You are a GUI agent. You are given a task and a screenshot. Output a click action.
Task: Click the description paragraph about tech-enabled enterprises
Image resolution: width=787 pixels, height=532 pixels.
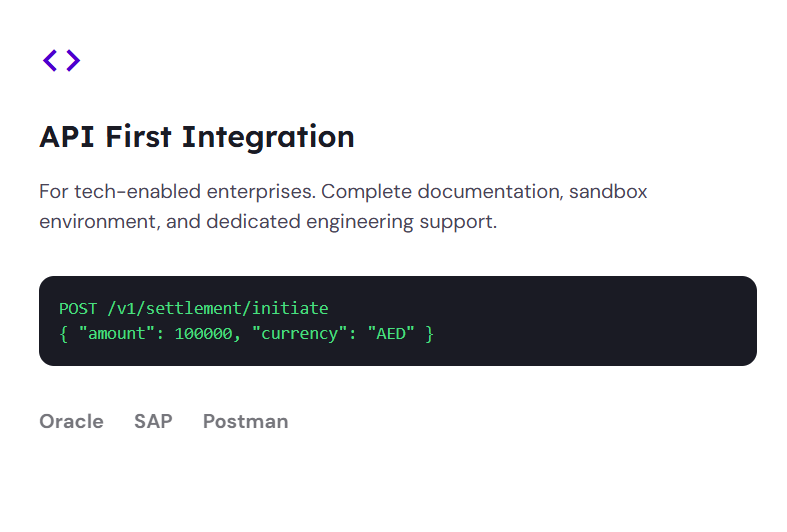pos(343,206)
